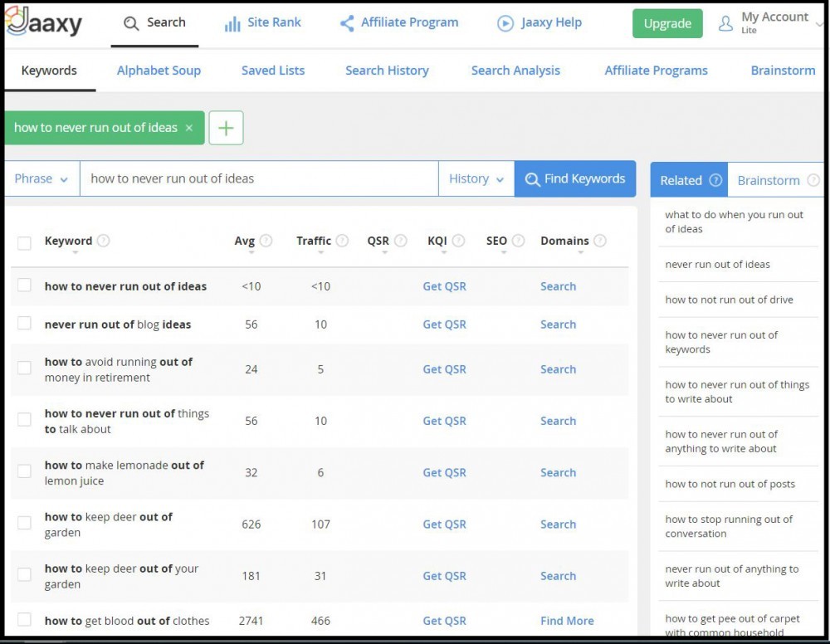This screenshot has width=830, height=644.
Task: Open the Site Rank page
Action: tap(263, 22)
